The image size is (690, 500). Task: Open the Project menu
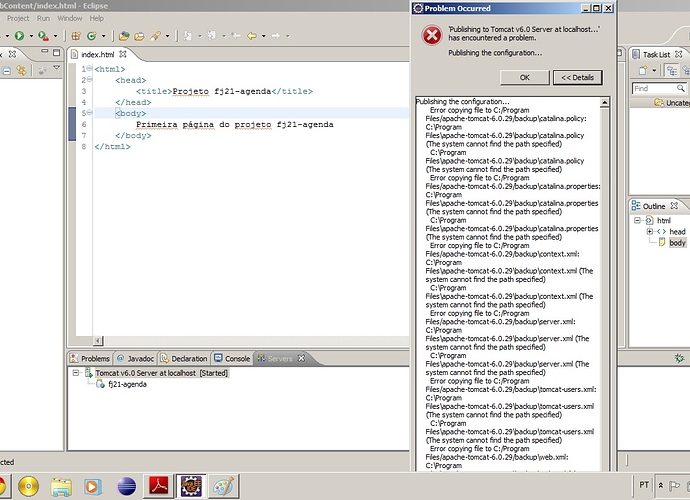18,18
